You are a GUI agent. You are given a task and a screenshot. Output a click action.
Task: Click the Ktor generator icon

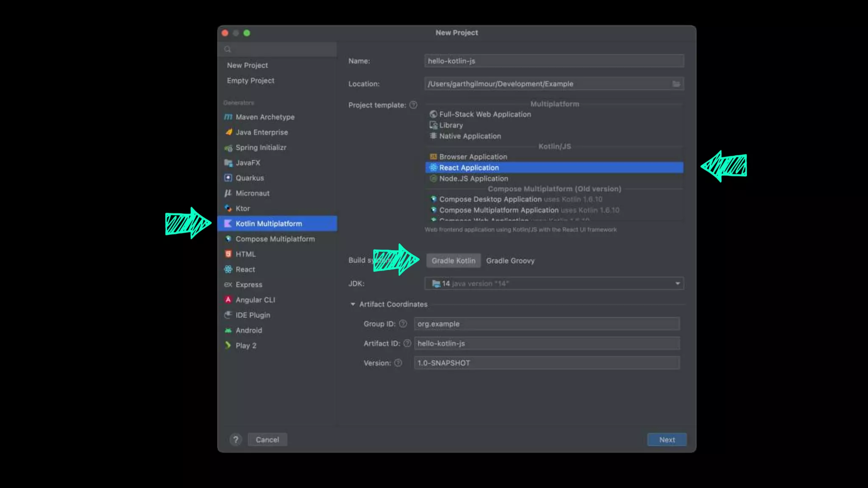point(228,208)
